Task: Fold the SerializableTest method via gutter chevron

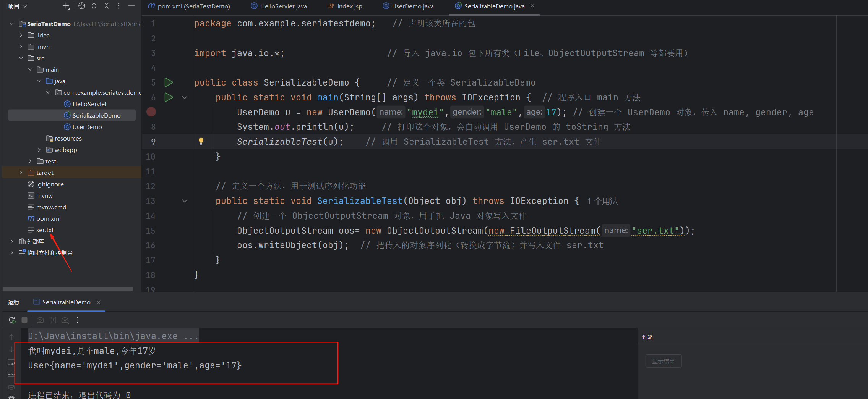Action: pyautogui.click(x=185, y=201)
